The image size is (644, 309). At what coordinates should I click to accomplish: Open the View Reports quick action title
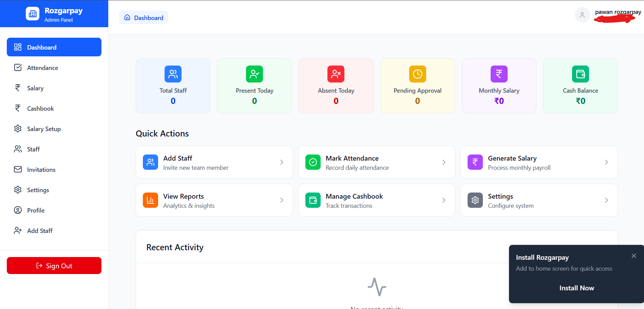184,196
